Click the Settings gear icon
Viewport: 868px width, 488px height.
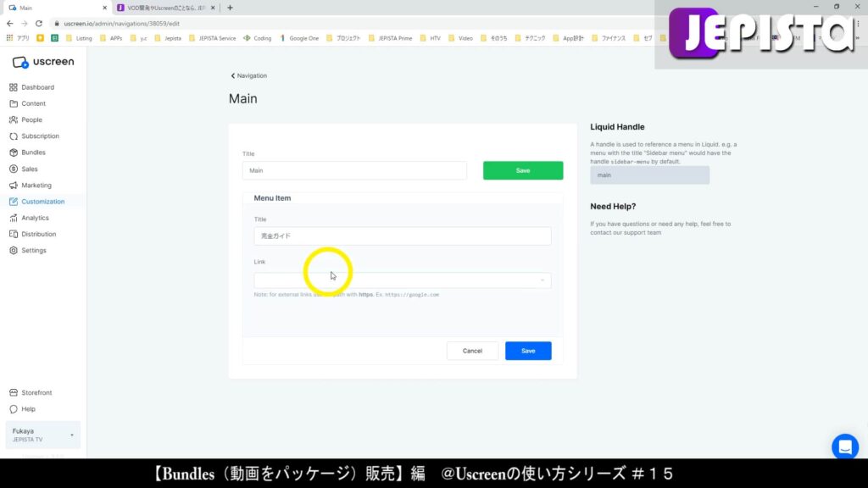tap(14, 251)
